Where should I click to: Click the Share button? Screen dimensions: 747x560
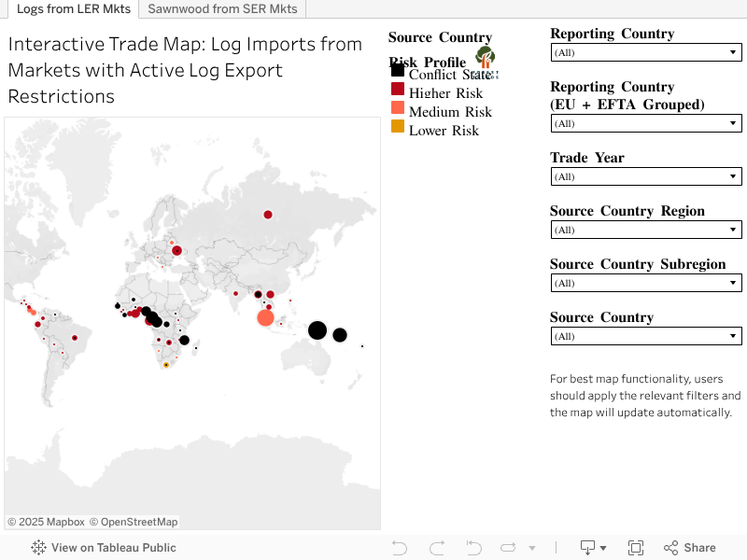690,548
